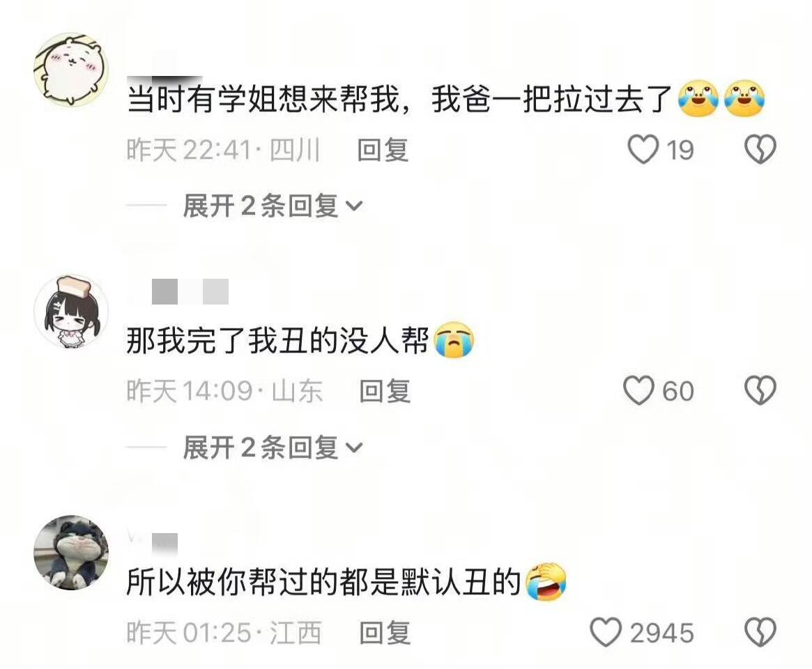This screenshot has height=669, width=812.
Task: Tap the blurred username of the Jiangxi commenter
Action: tap(153, 543)
